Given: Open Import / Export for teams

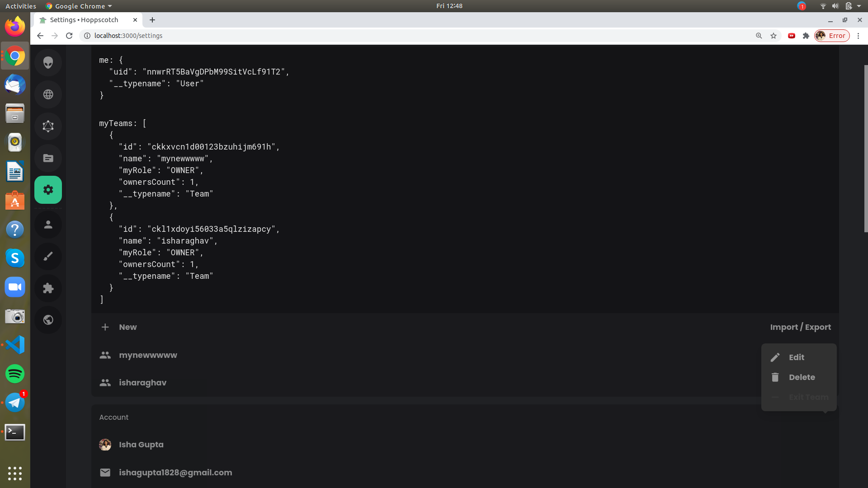Looking at the screenshot, I should click(800, 327).
